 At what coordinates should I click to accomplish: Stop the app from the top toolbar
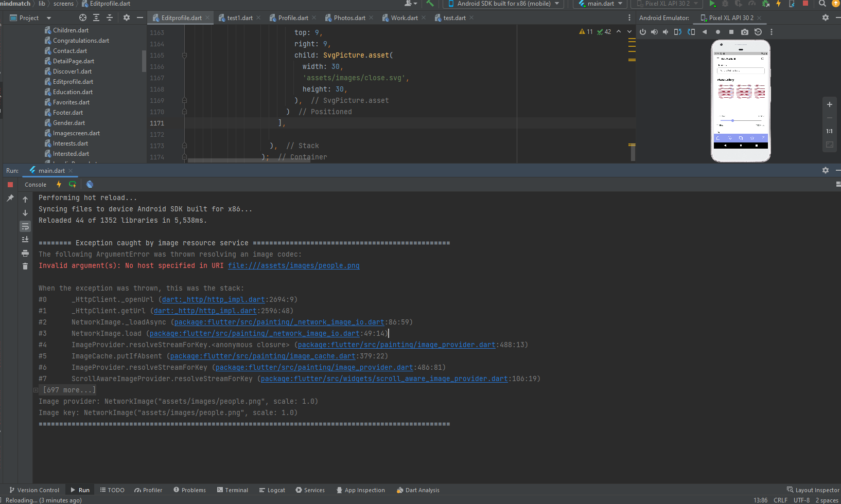805,4
